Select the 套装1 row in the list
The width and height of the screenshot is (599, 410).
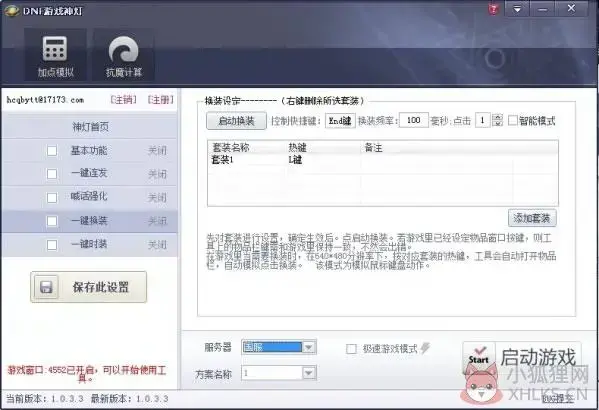(x=382, y=160)
